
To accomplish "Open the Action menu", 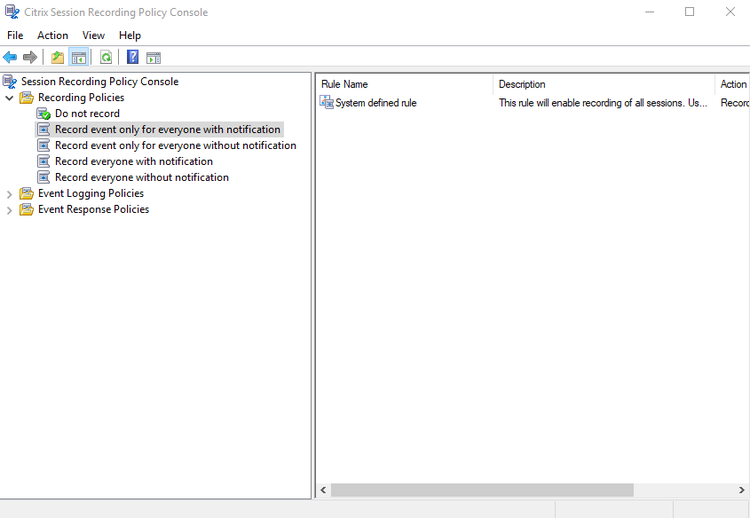I will (x=53, y=35).
